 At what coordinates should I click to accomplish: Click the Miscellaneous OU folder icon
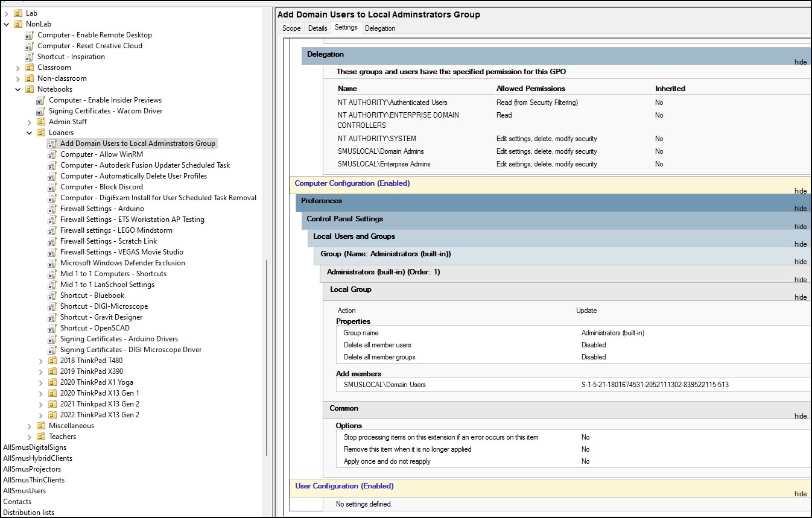pyautogui.click(x=41, y=426)
